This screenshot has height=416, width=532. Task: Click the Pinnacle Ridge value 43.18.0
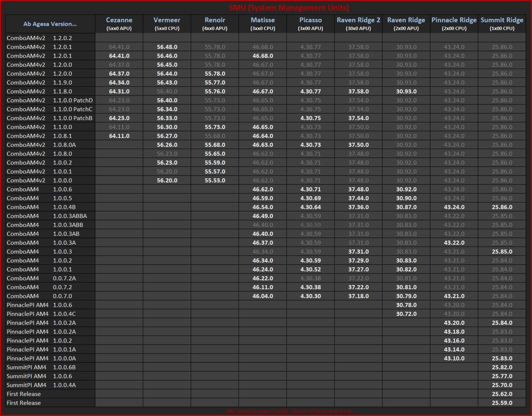[x=454, y=332]
